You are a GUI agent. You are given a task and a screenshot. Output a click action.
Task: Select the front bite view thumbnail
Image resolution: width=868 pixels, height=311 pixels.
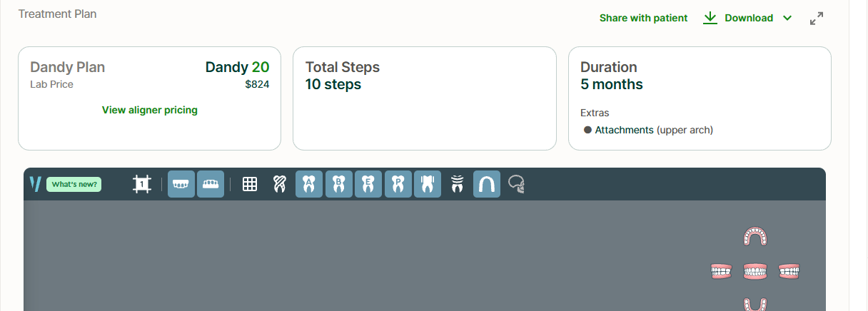(755, 271)
